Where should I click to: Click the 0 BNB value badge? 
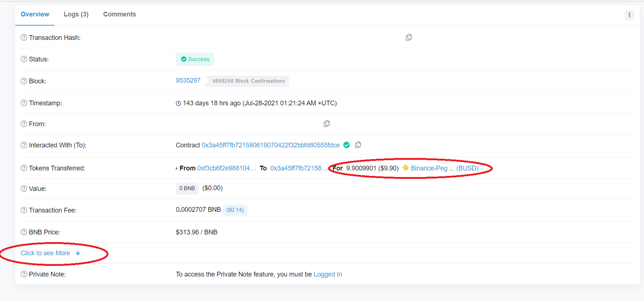point(187,188)
